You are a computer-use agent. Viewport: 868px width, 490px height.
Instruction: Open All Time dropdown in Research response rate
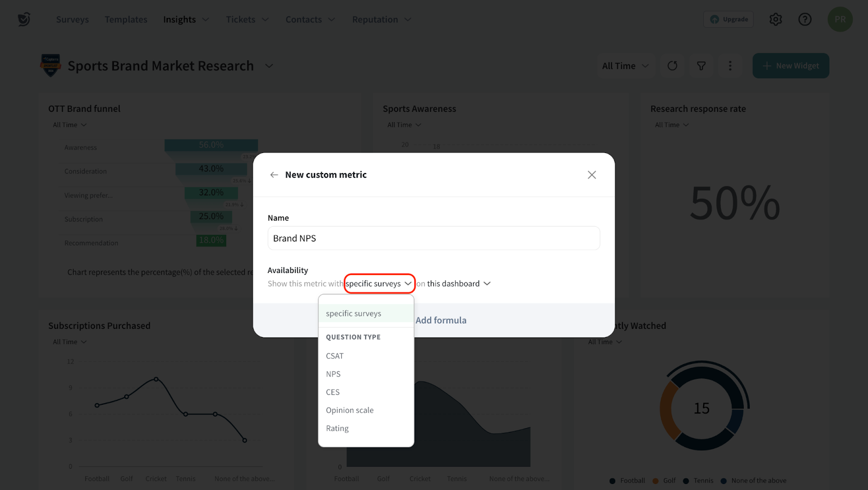tap(672, 125)
